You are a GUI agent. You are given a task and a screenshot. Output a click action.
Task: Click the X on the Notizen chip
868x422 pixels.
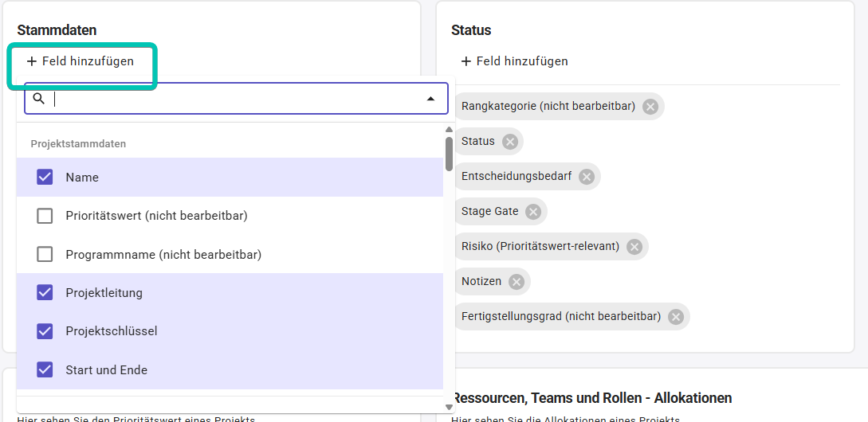(x=516, y=282)
